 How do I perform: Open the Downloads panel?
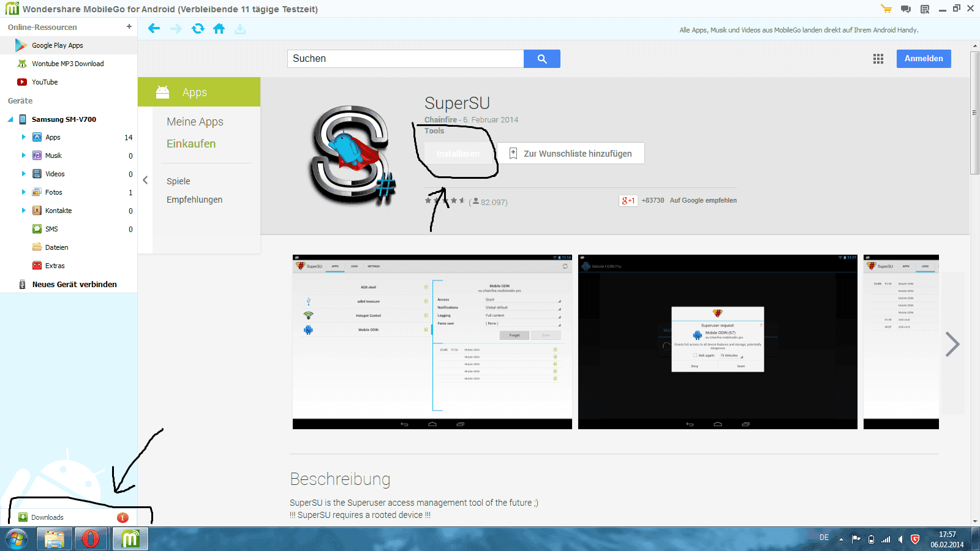pyautogui.click(x=47, y=517)
